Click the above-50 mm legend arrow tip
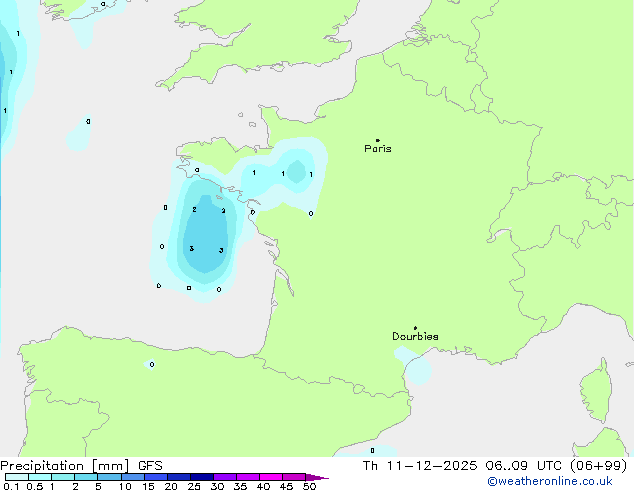634x490 pixels. 317,477
